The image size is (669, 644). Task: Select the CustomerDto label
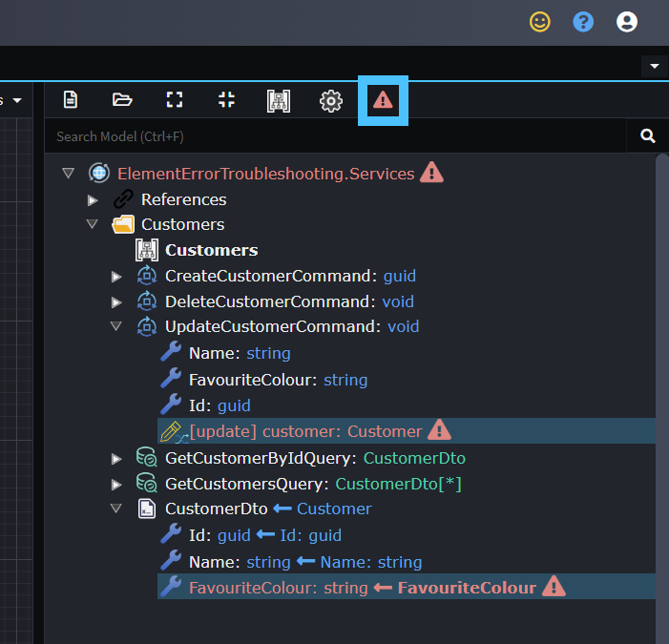(217, 509)
